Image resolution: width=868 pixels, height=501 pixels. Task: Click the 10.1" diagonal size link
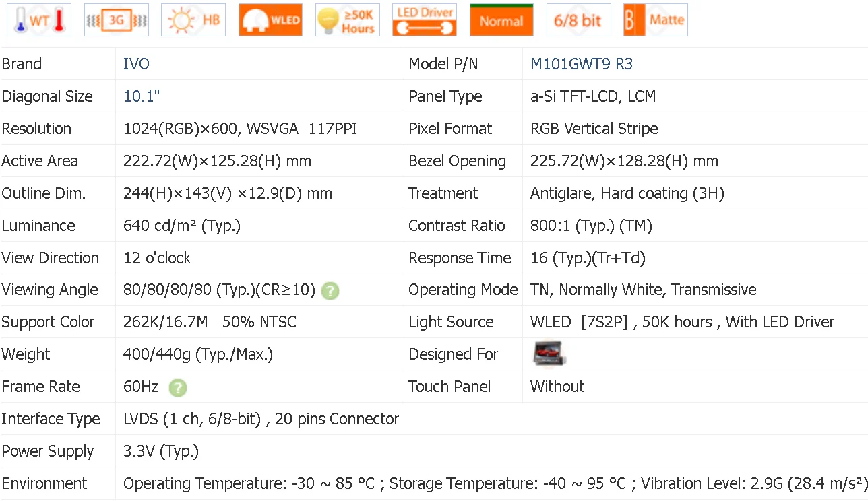142,96
